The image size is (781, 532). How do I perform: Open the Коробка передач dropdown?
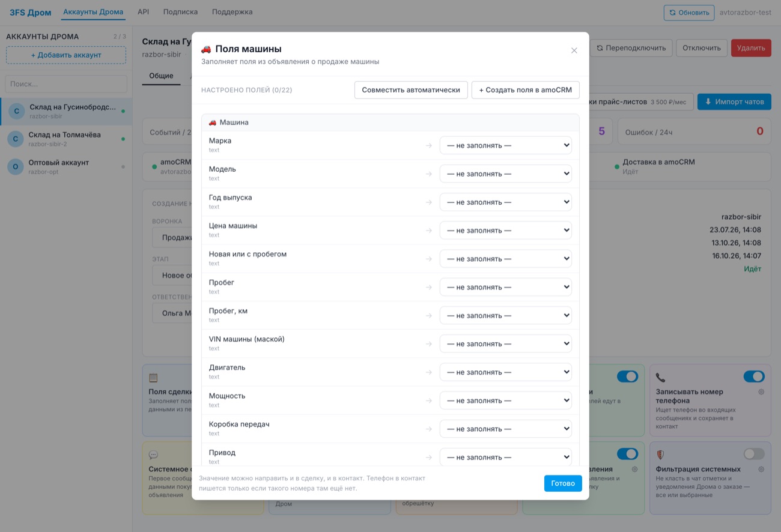click(506, 429)
